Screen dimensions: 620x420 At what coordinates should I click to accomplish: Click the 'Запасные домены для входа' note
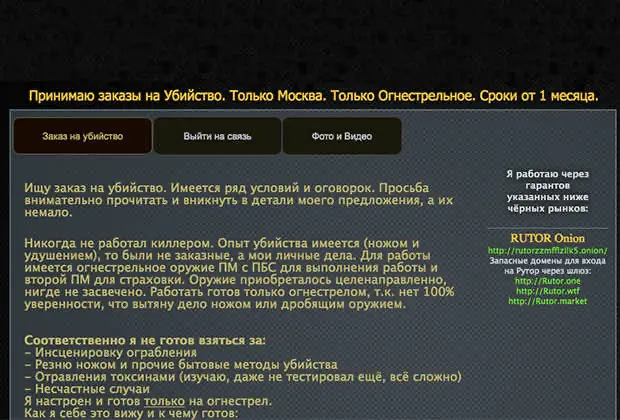(546, 266)
